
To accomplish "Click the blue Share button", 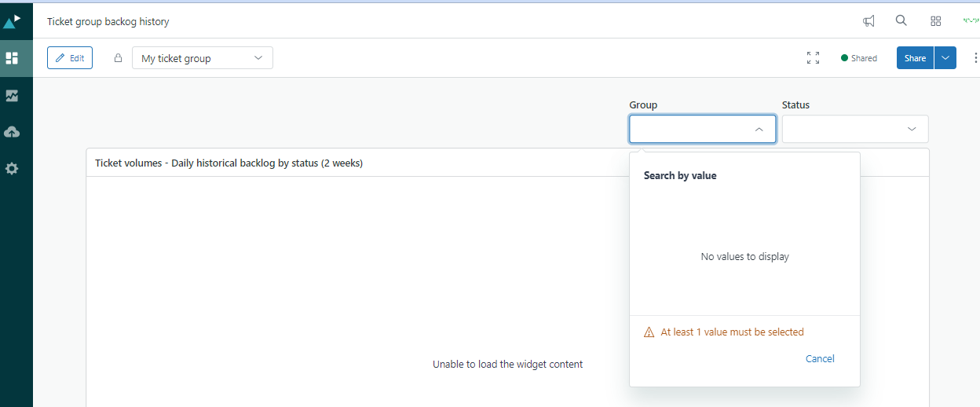I will click(915, 58).
